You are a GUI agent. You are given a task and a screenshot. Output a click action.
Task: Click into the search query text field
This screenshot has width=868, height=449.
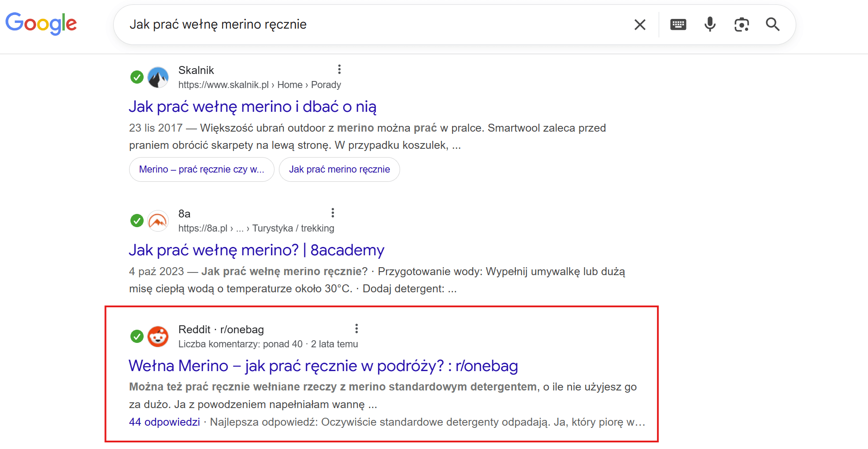click(375, 25)
